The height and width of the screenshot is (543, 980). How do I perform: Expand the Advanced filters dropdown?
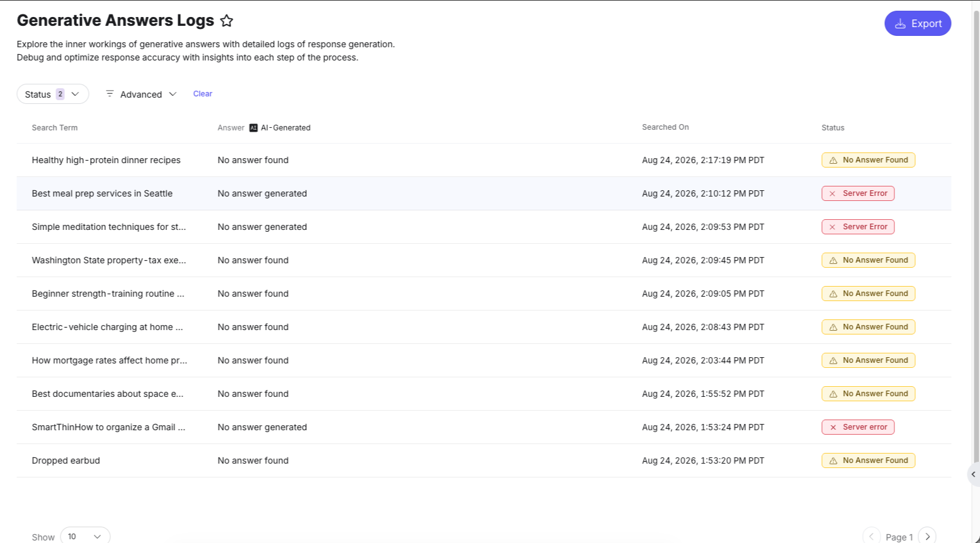point(141,94)
